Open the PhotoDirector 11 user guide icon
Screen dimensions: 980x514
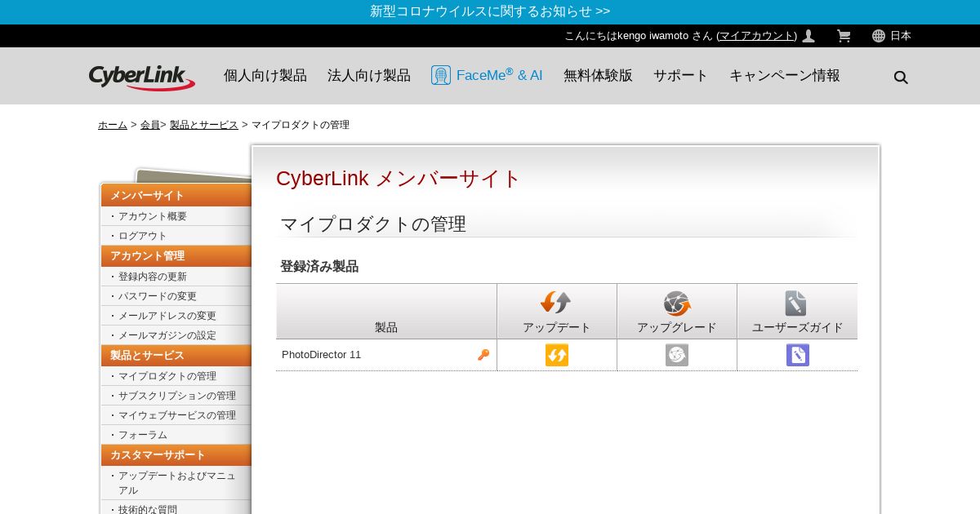point(798,355)
